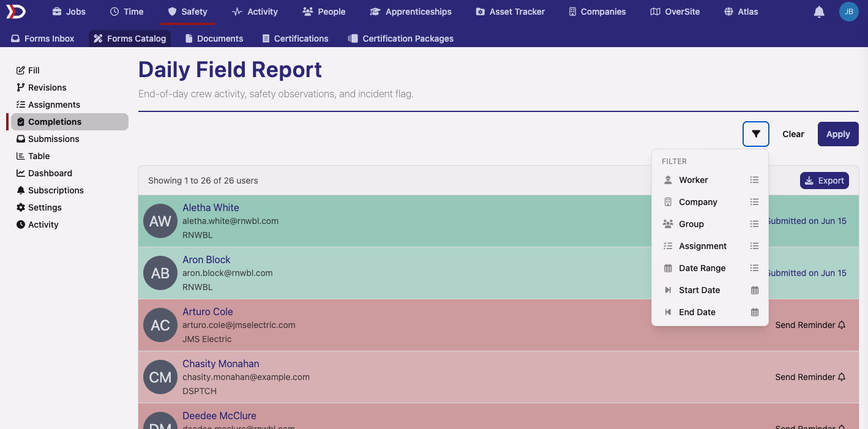This screenshot has width=868, height=429.
Task: Send Reminder to Chasity Monahan
Action: coord(810,377)
